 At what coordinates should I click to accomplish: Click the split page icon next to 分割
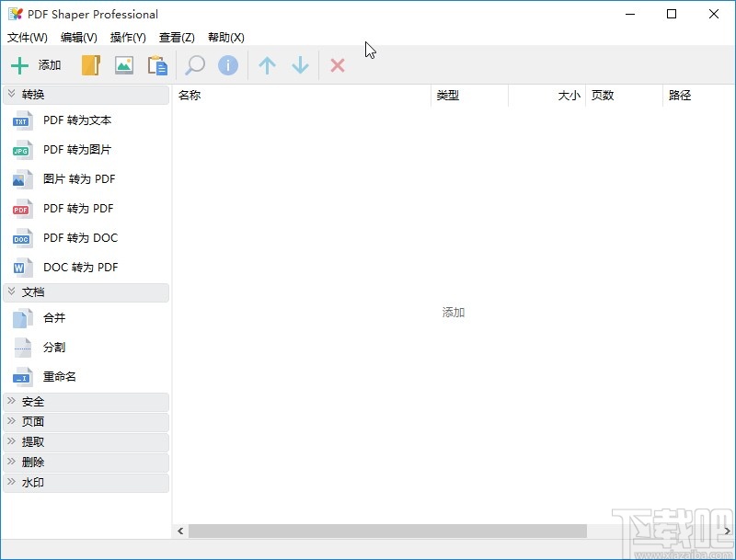[22, 348]
